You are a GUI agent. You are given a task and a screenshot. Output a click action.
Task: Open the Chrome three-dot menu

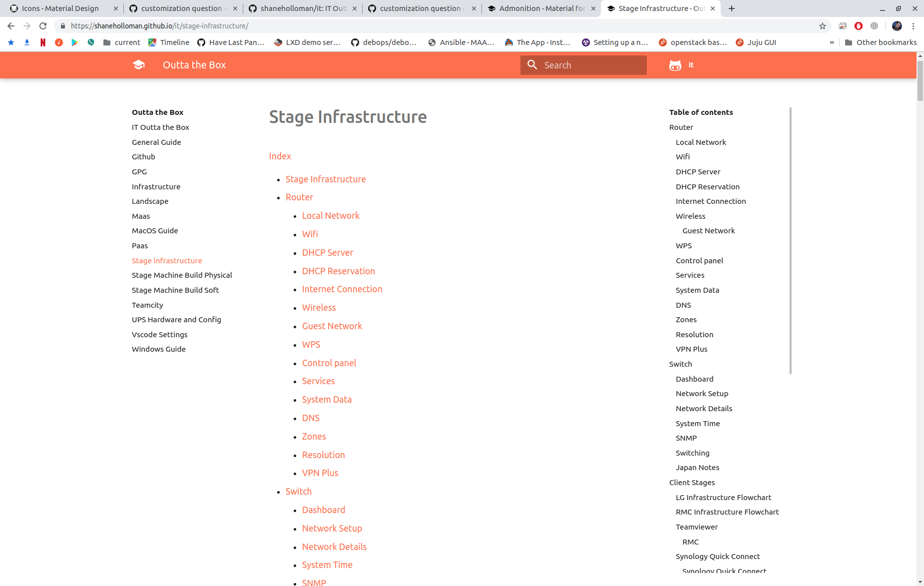click(914, 25)
